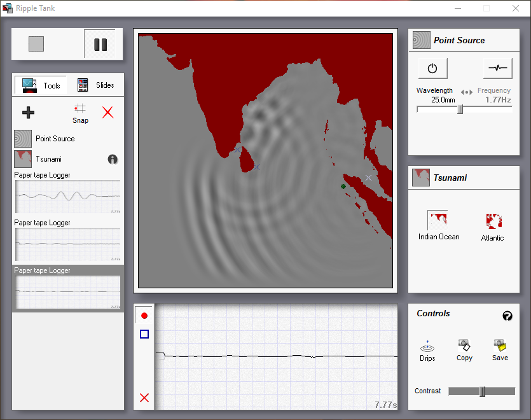Choose the Atlantic map
531x420 pixels.
493,227
